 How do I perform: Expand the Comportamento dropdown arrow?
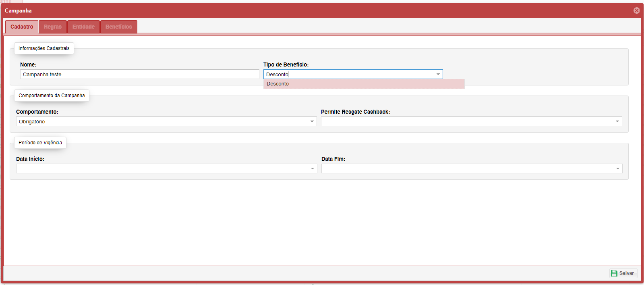click(x=312, y=122)
